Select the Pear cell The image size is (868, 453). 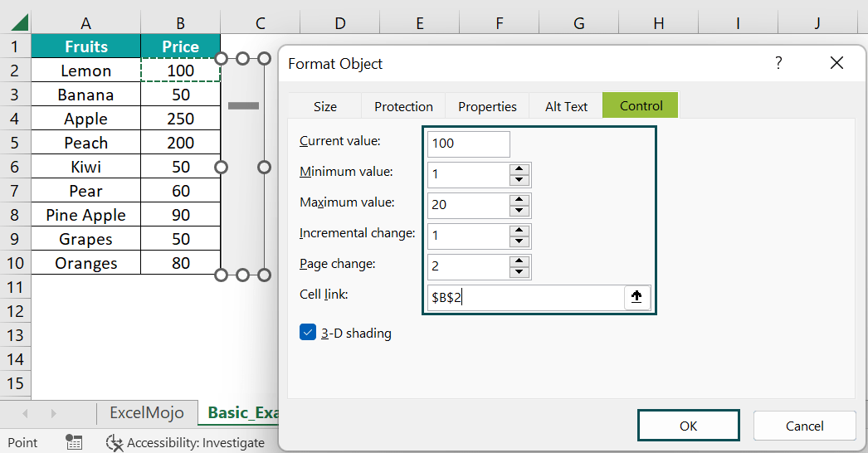pos(85,191)
